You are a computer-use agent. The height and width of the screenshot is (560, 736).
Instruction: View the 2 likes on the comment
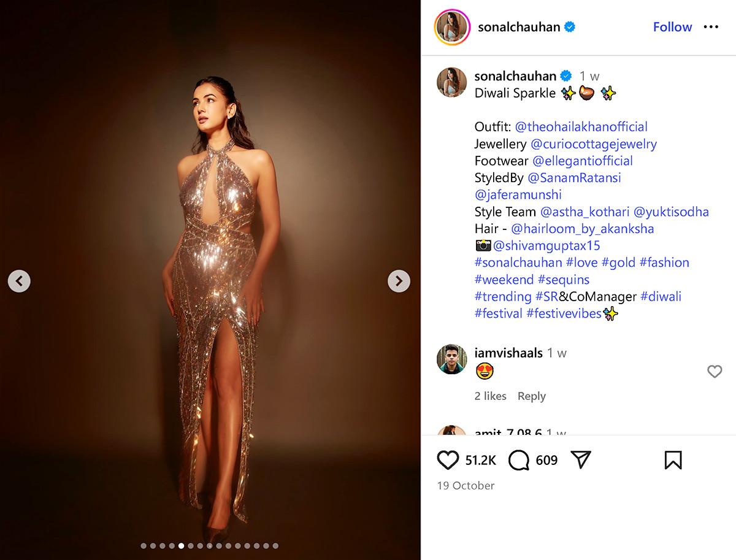point(490,396)
